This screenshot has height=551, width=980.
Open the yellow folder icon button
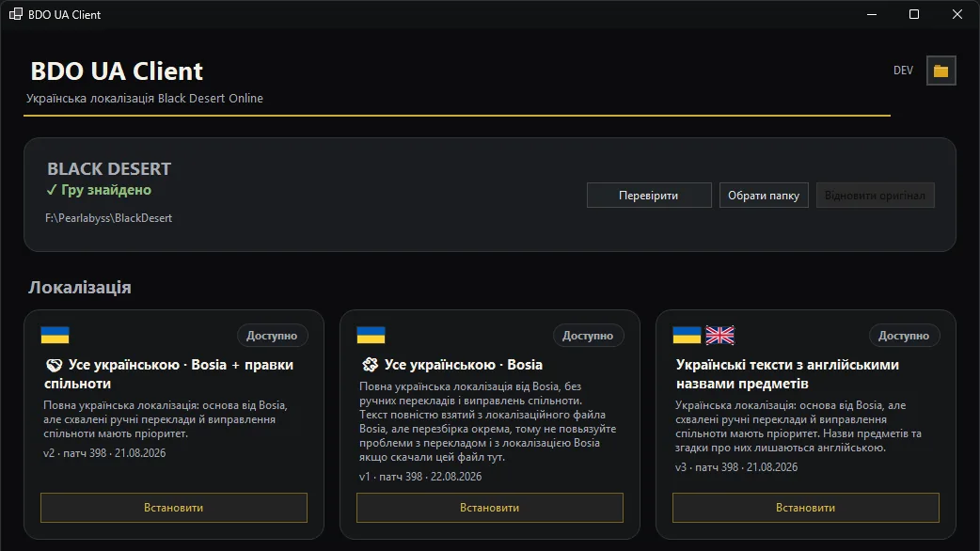tap(940, 71)
